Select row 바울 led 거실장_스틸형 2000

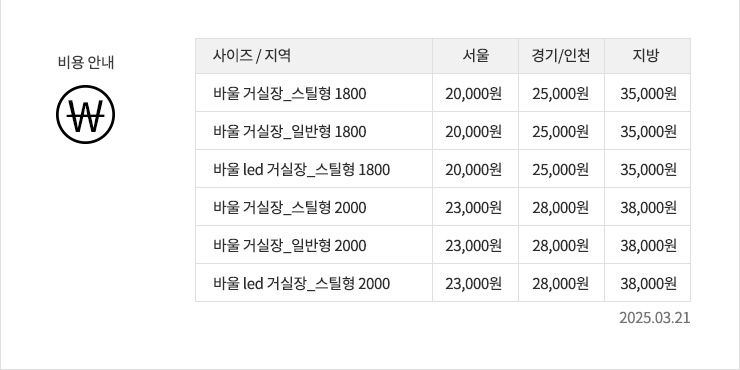pyautogui.click(x=443, y=283)
